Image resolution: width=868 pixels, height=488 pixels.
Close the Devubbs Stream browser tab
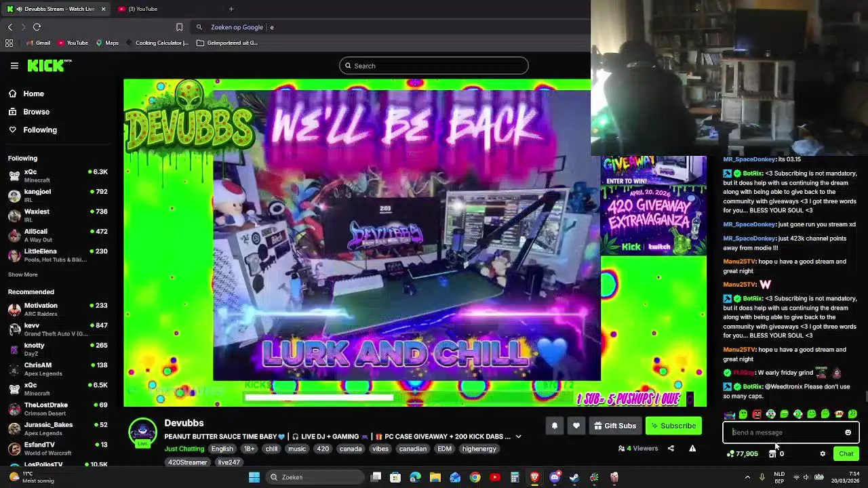(x=103, y=9)
